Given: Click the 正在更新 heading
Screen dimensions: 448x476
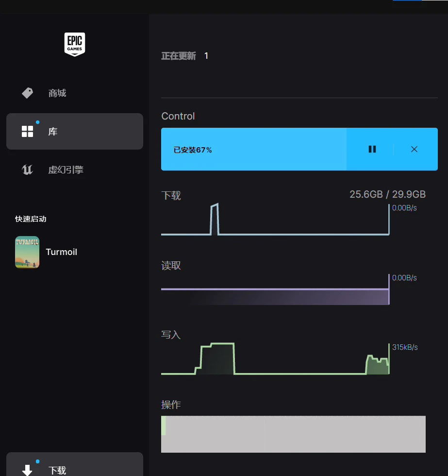Looking at the screenshot, I should coord(179,56).
